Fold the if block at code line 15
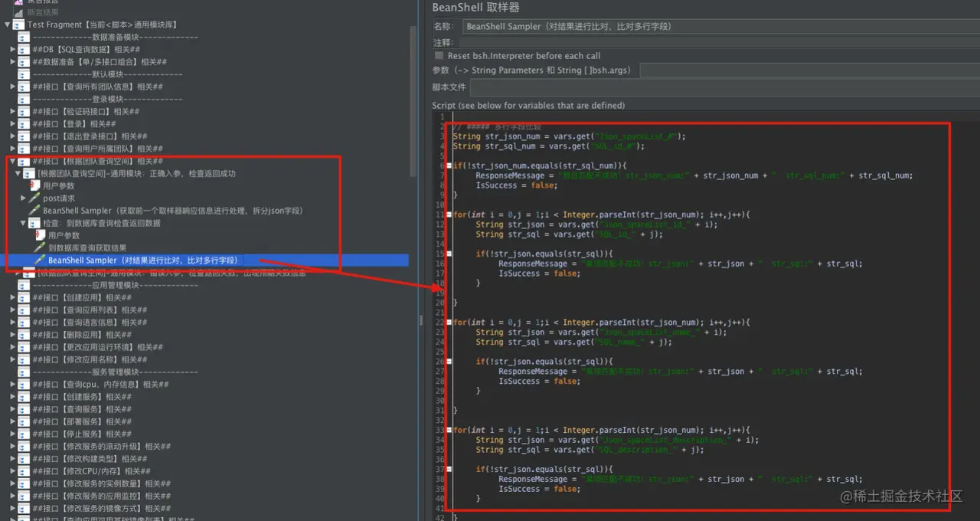The height and width of the screenshot is (521, 980). tap(449, 254)
